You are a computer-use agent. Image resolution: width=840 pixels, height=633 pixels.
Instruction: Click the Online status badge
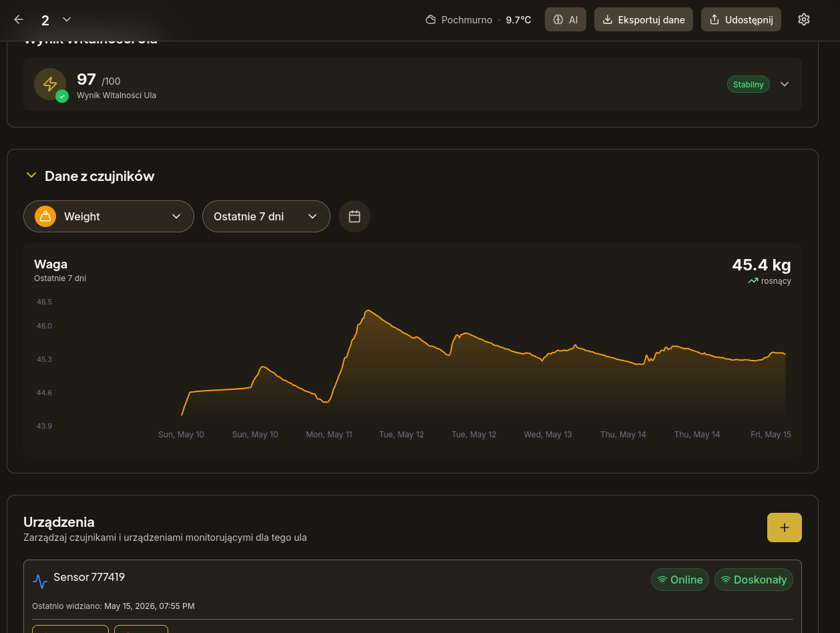click(x=680, y=580)
